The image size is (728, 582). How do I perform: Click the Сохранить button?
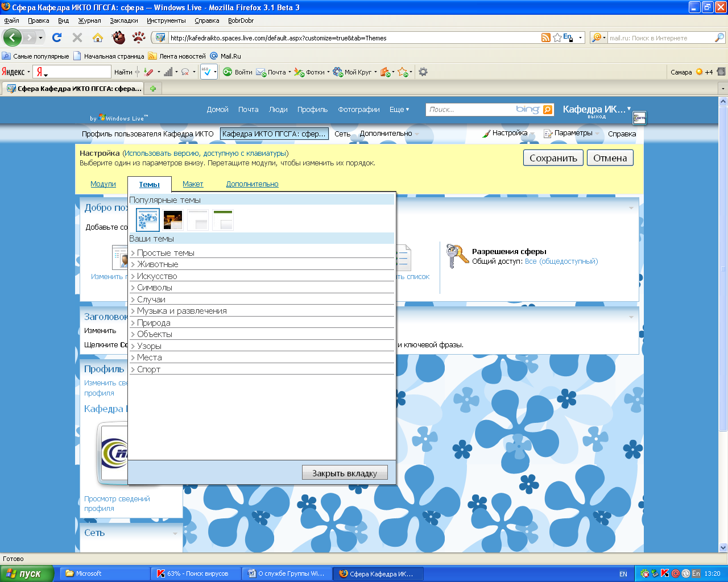[x=553, y=158]
